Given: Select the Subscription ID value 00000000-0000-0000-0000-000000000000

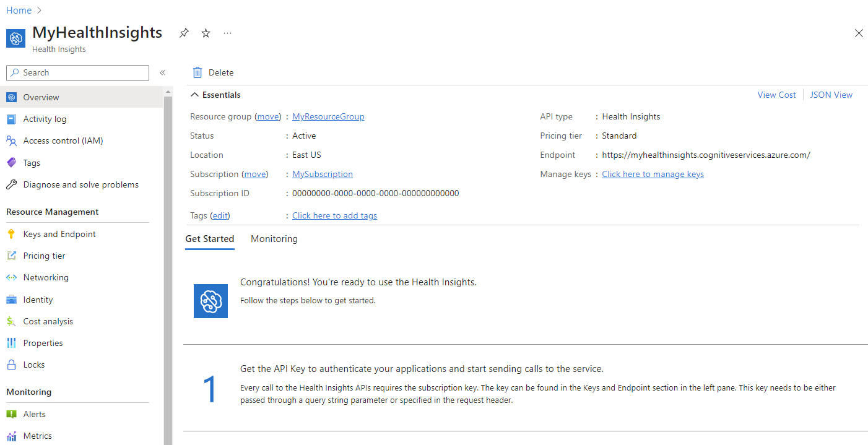Looking at the screenshot, I should tap(376, 193).
